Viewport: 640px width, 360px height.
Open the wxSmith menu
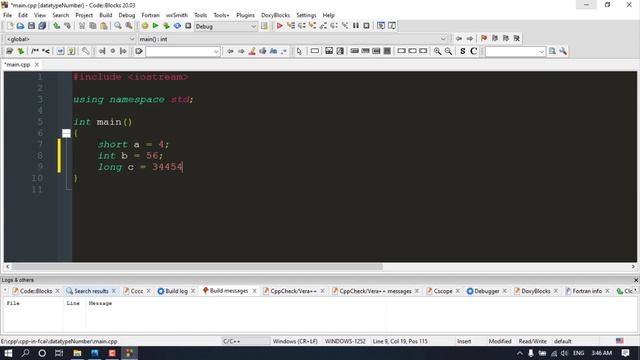(177, 15)
